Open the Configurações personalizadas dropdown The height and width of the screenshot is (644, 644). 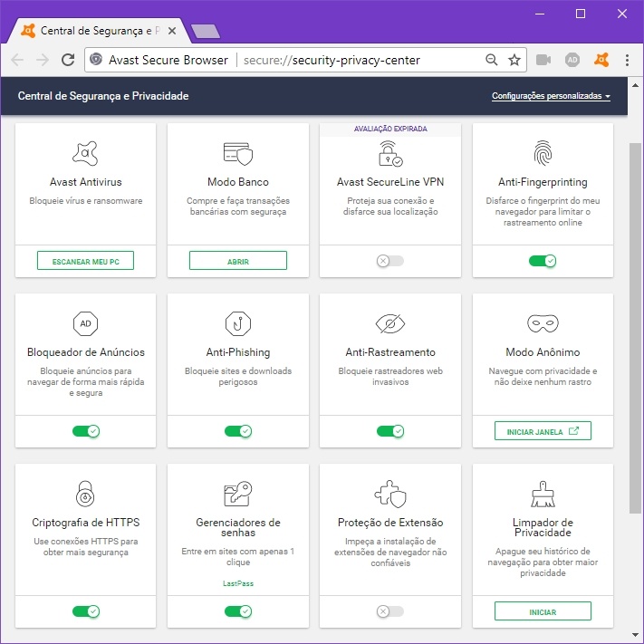pyautogui.click(x=551, y=96)
